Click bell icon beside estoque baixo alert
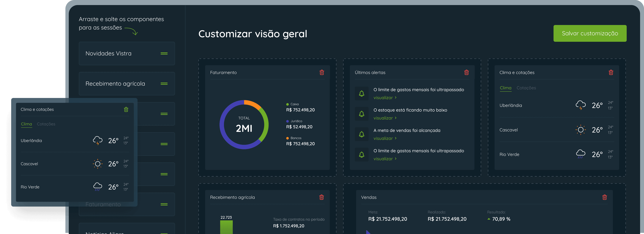 pyautogui.click(x=362, y=114)
